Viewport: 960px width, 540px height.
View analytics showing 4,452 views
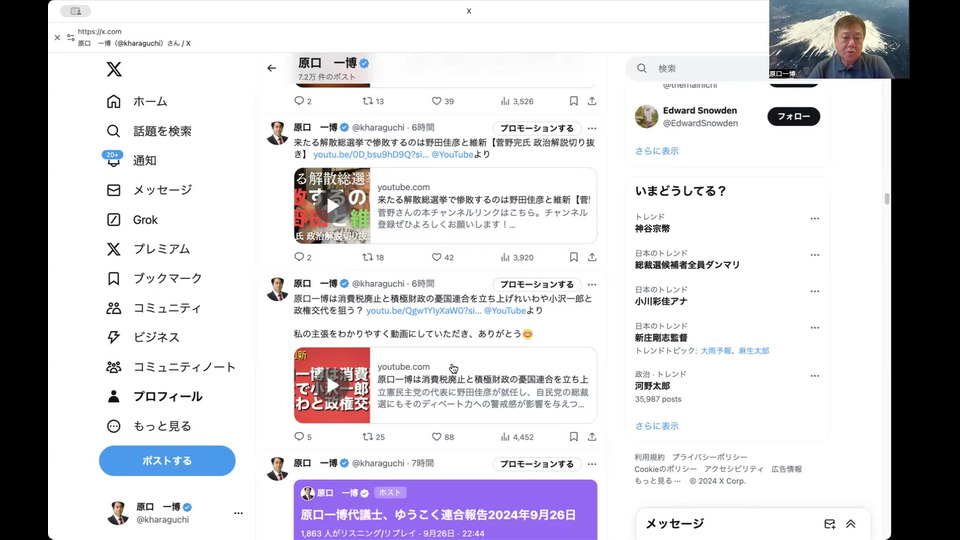click(x=517, y=437)
